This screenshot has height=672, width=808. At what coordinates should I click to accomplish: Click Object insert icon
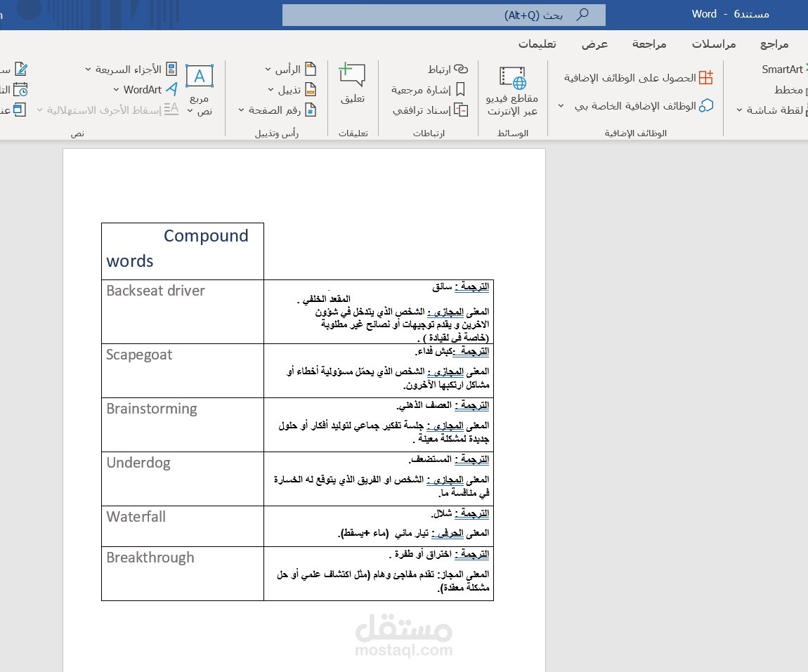point(19,110)
